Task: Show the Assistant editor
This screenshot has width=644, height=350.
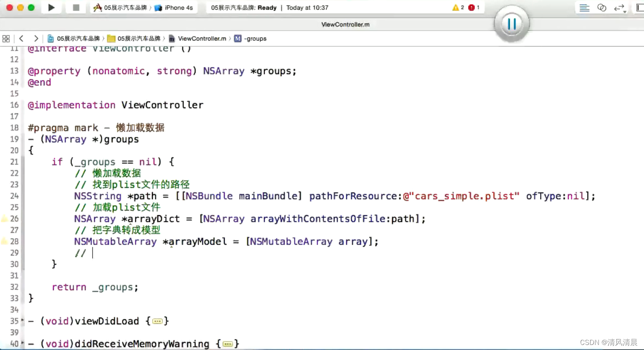Action: (x=602, y=8)
